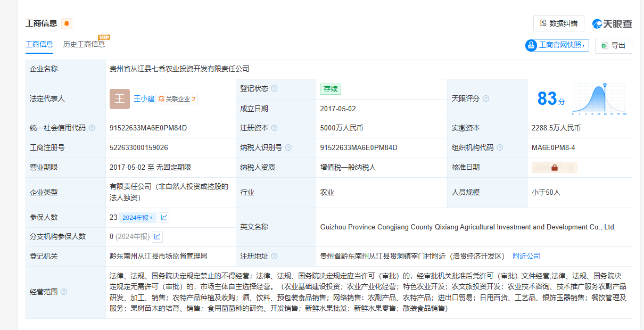Click help icon next to 登记状态
Screen dimensions: 644x330
pyautogui.click(x=275, y=89)
